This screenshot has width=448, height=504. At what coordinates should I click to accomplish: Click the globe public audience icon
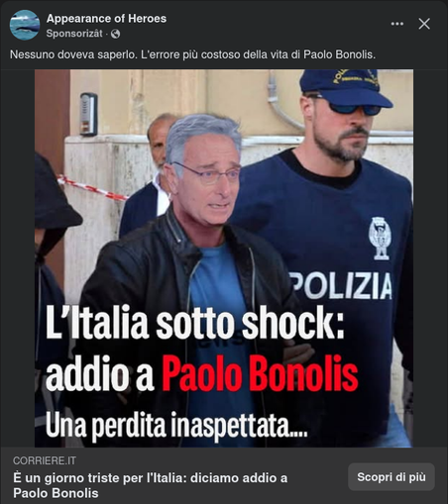coord(115,34)
